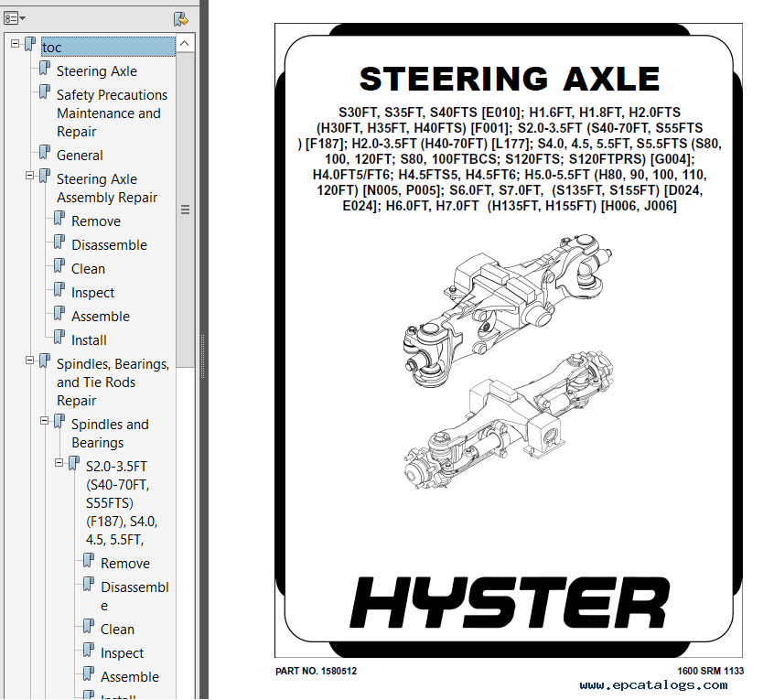Image resolution: width=774 pixels, height=700 pixels.
Task: Open the Install bookmark under Assembly Repair
Action: click(x=89, y=340)
